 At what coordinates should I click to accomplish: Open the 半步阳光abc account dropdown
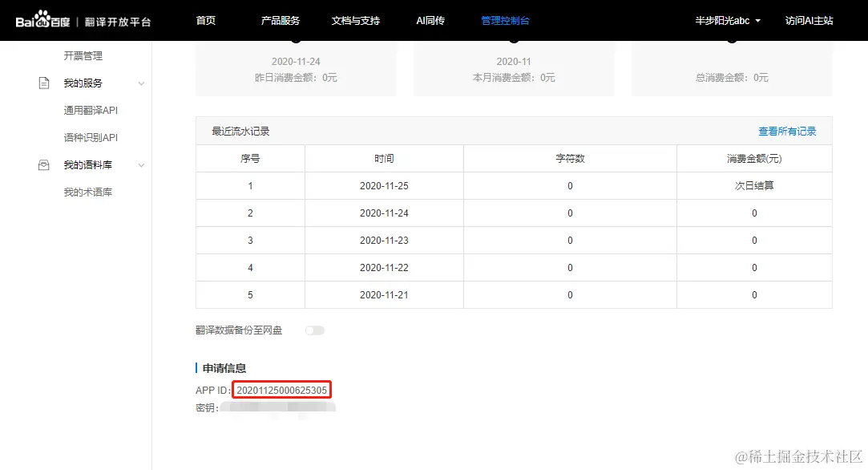[x=728, y=21]
